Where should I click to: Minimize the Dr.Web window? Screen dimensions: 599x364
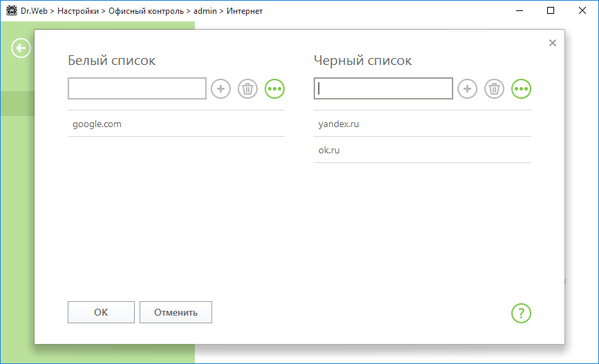click(519, 10)
